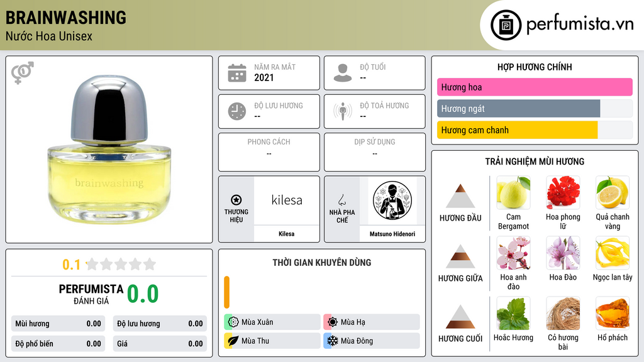Open the Hổ phách note image
The width and height of the screenshot is (644, 362).
(613, 313)
